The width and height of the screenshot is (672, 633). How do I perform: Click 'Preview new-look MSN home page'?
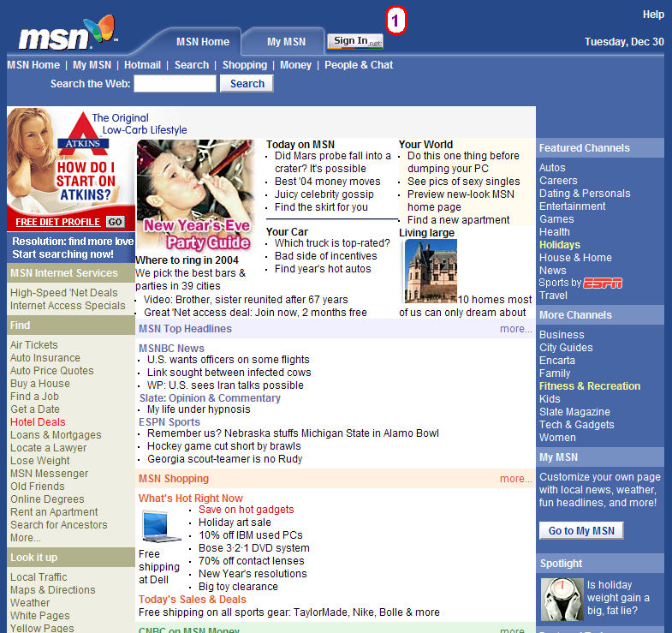click(x=461, y=200)
